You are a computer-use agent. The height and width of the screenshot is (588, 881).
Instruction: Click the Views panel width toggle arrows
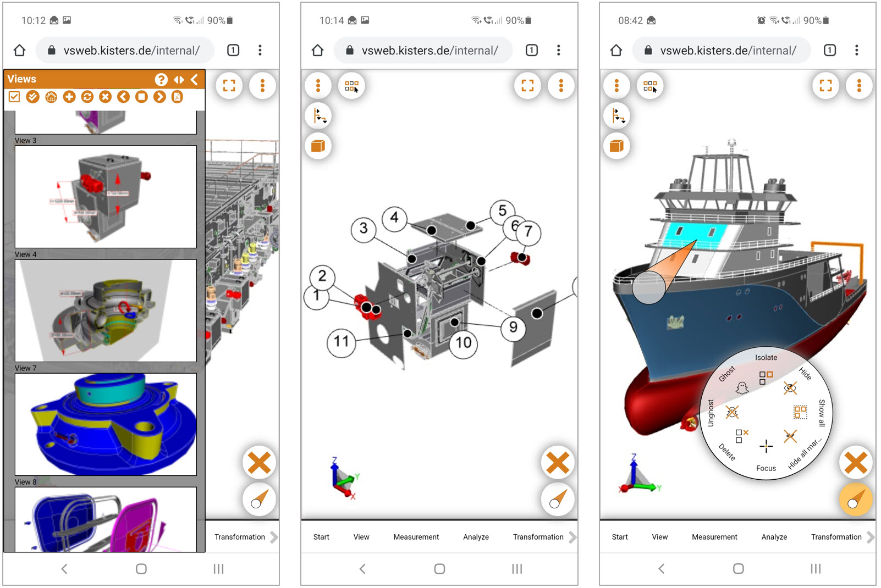(179, 80)
